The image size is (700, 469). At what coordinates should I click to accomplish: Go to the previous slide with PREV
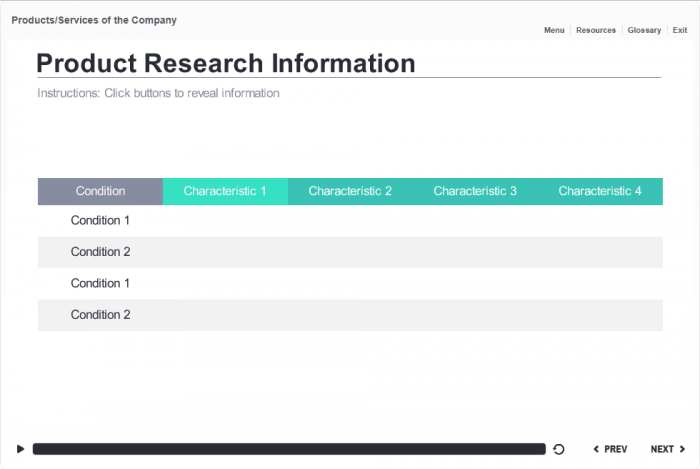click(610, 449)
